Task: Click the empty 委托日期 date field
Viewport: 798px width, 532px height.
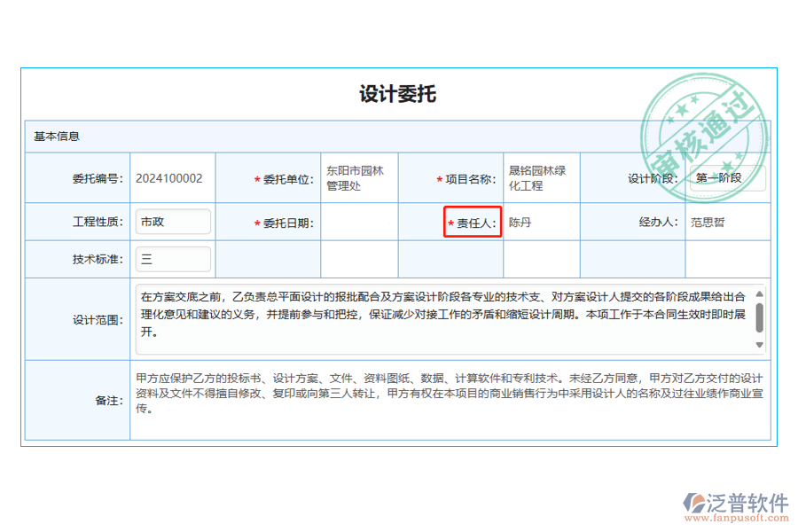Action: click(x=357, y=223)
